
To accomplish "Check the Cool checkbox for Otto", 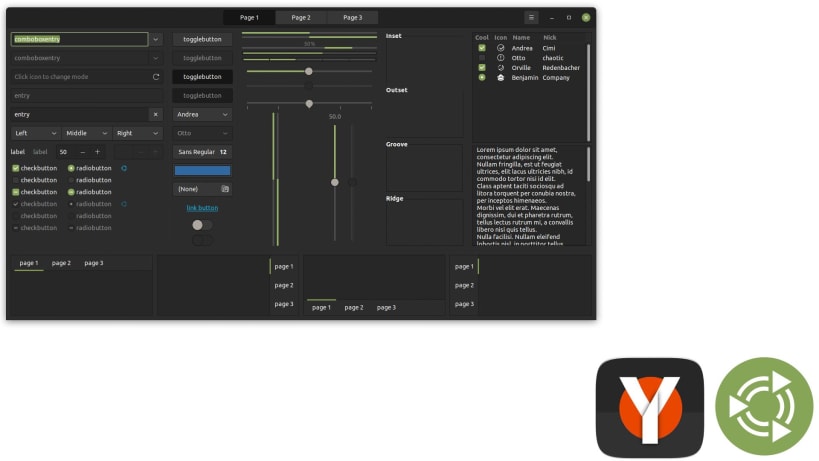I will [482, 58].
